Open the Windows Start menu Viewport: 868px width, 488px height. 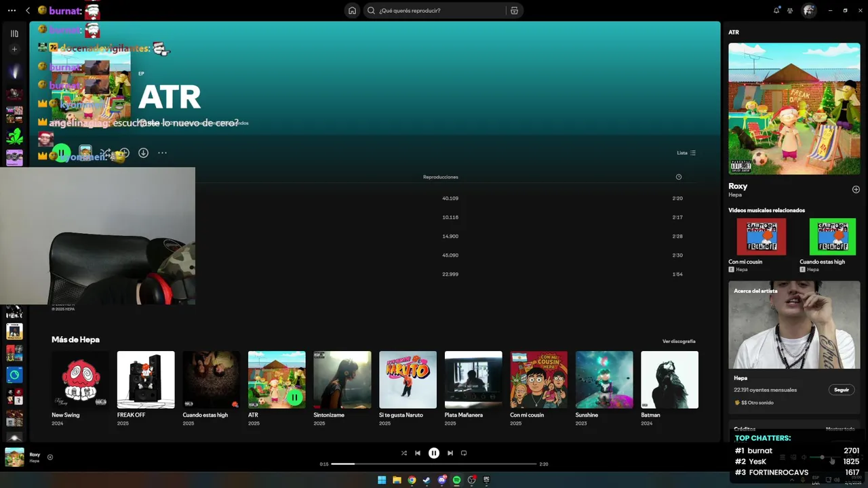382,480
